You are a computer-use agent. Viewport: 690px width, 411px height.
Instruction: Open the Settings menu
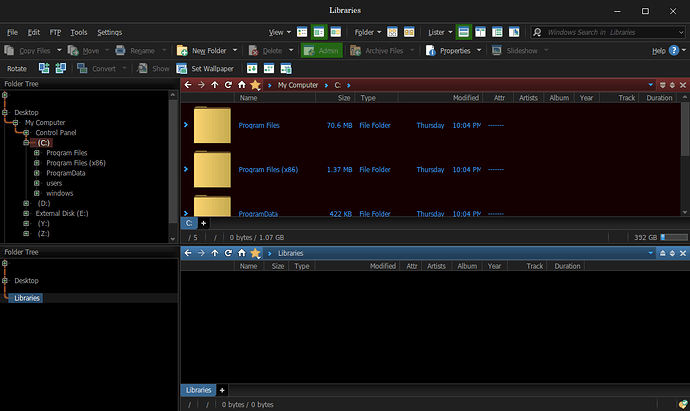pos(110,32)
